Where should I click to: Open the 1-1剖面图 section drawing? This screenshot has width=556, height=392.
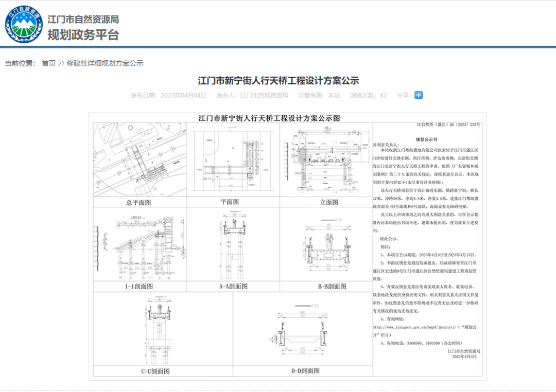click(140, 244)
